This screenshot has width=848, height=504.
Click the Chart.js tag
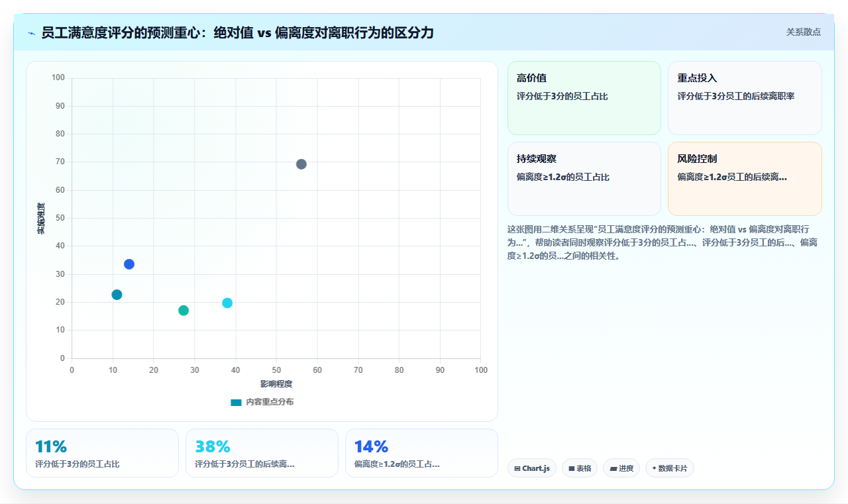(x=532, y=468)
